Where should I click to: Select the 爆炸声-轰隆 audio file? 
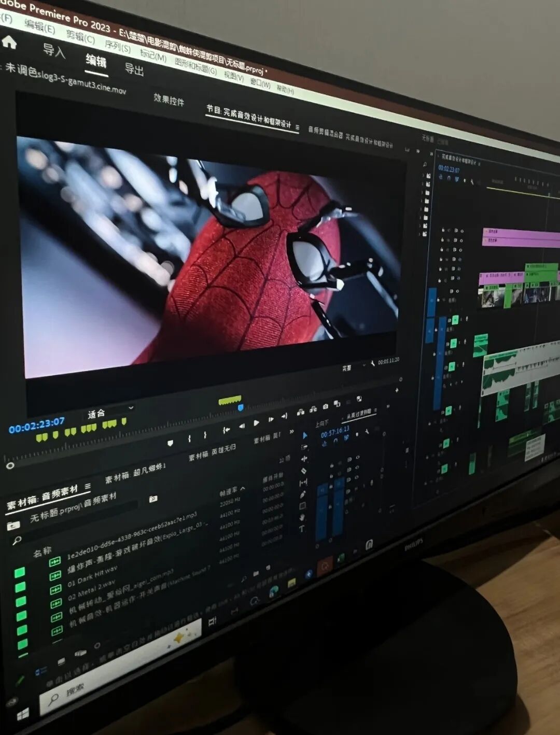click(x=137, y=547)
